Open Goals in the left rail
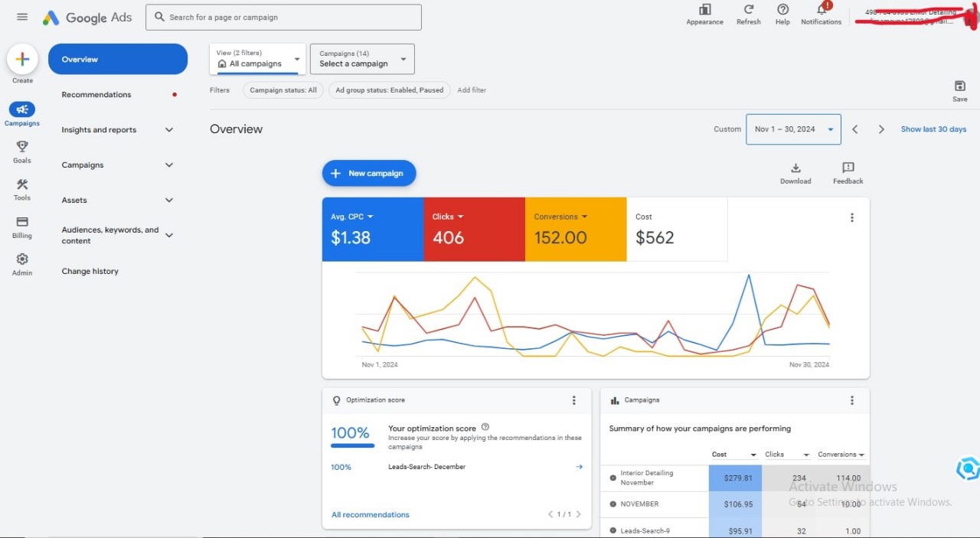Image resolution: width=980 pixels, height=538 pixels. point(22,146)
